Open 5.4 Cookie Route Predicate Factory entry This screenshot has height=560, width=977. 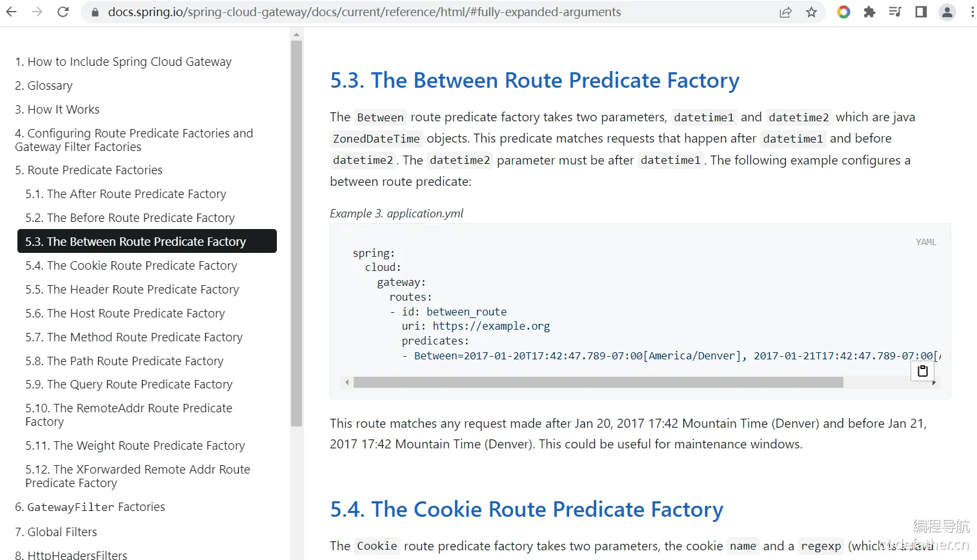click(x=131, y=265)
